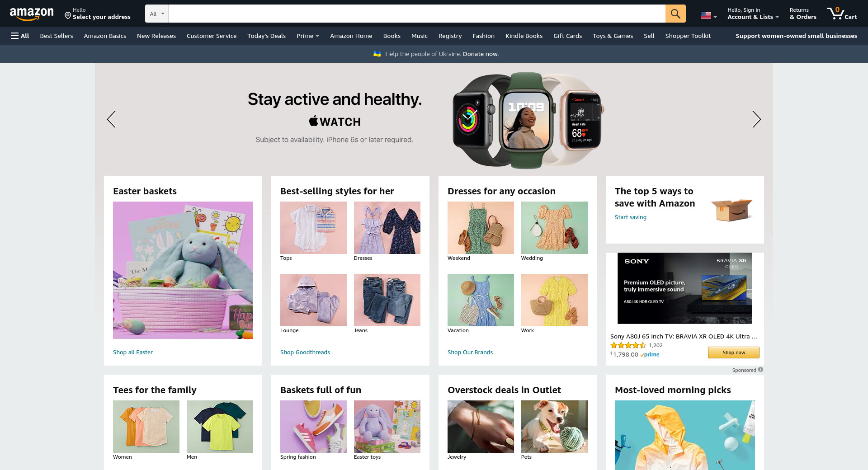Expand the Prime menu dropdown
Image resolution: width=868 pixels, height=470 pixels.
point(307,36)
